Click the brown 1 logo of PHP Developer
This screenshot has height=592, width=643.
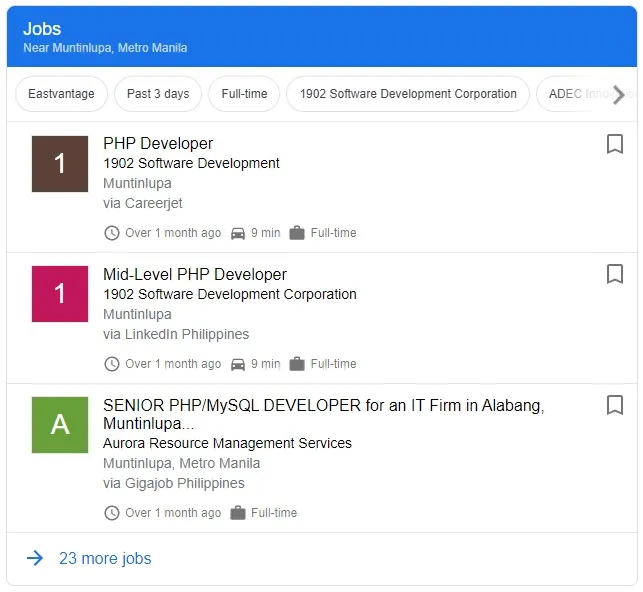click(60, 164)
